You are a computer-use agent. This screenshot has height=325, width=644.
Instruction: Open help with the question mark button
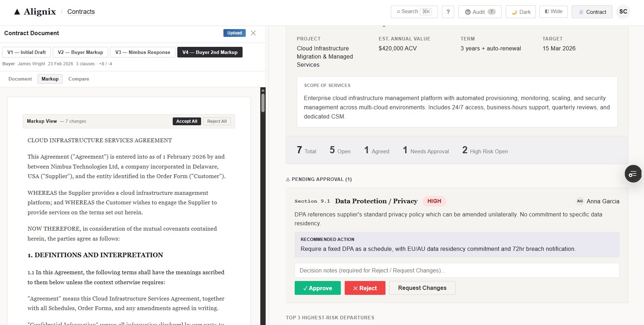tap(448, 12)
